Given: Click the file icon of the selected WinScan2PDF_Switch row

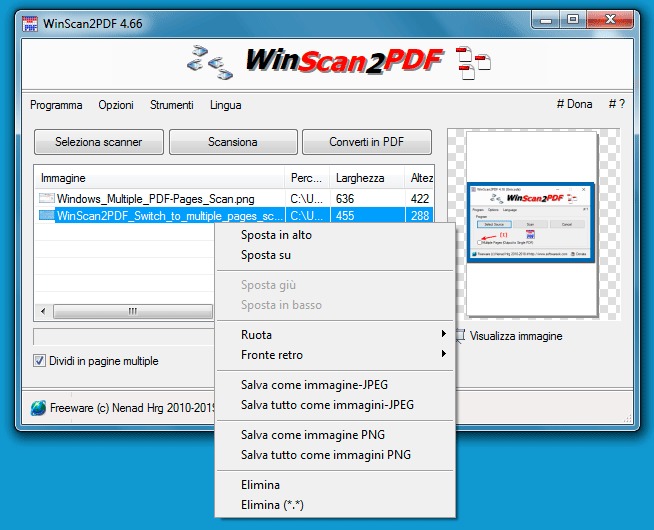Looking at the screenshot, I should [x=46, y=215].
